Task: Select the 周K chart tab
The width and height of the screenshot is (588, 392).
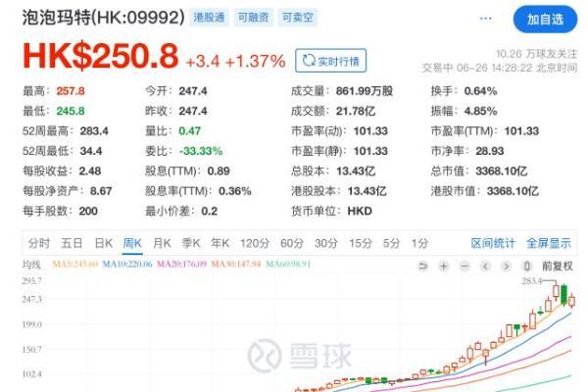Action: click(x=132, y=243)
